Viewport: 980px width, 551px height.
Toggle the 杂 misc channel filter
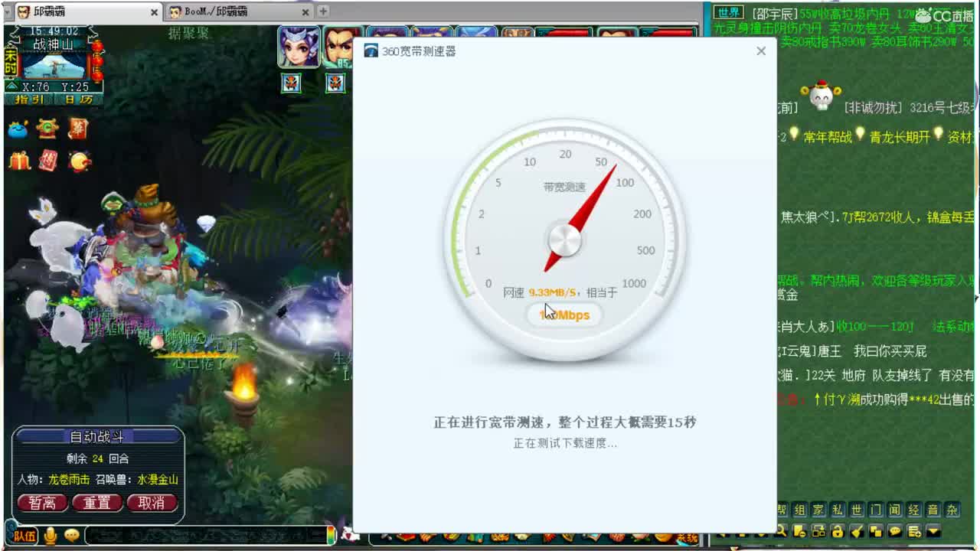pyautogui.click(x=952, y=510)
